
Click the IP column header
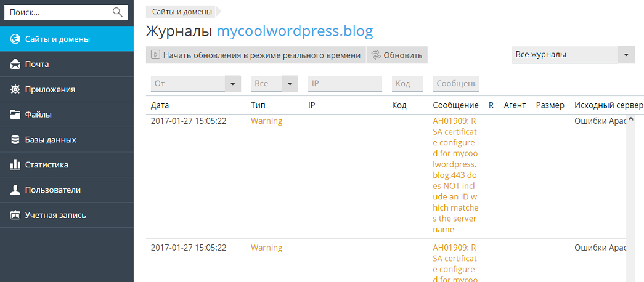312,105
